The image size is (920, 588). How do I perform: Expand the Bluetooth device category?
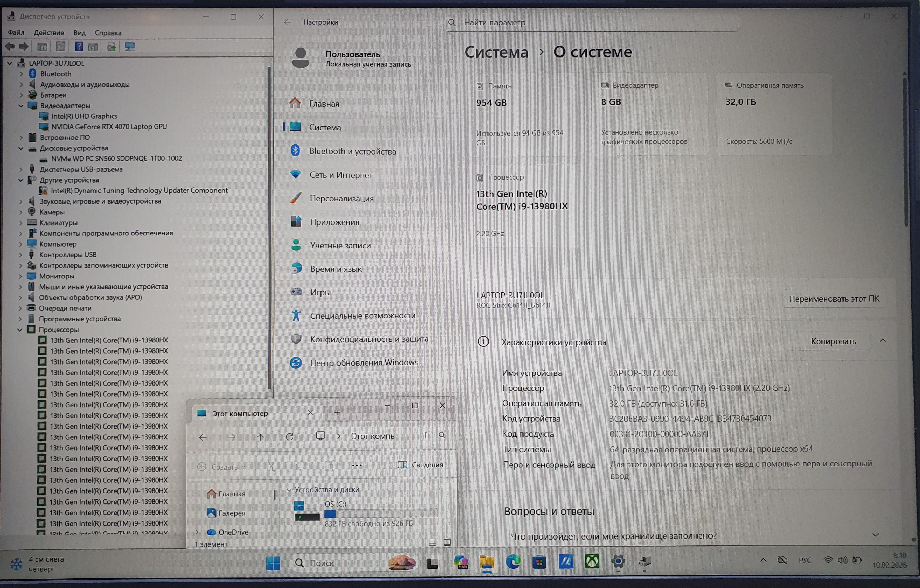(22, 74)
